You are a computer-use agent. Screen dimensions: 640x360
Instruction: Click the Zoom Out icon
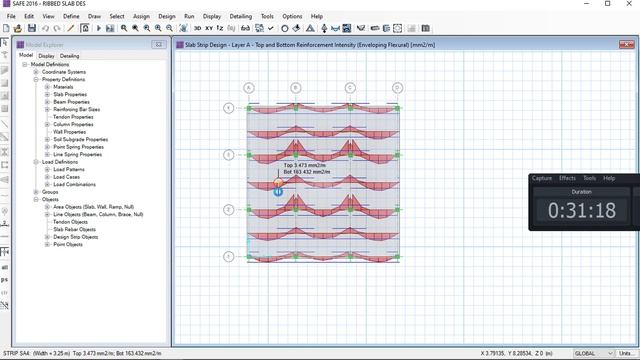click(169, 28)
